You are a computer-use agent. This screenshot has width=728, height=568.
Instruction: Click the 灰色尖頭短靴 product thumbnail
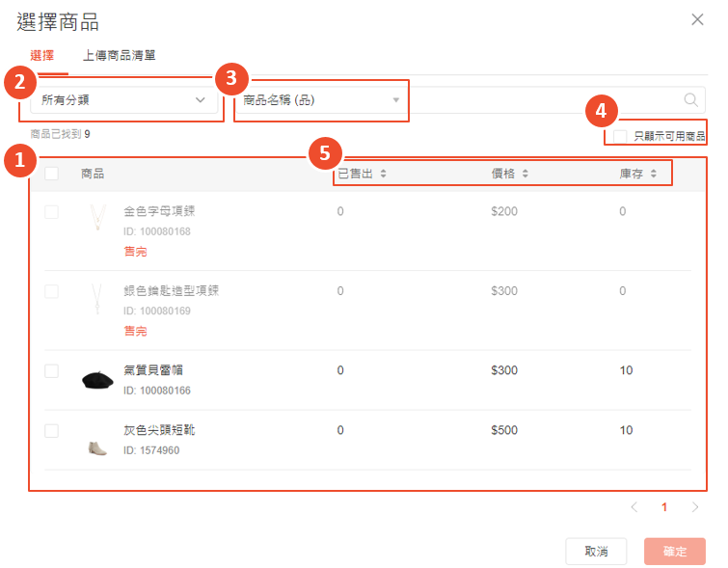coord(97,440)
